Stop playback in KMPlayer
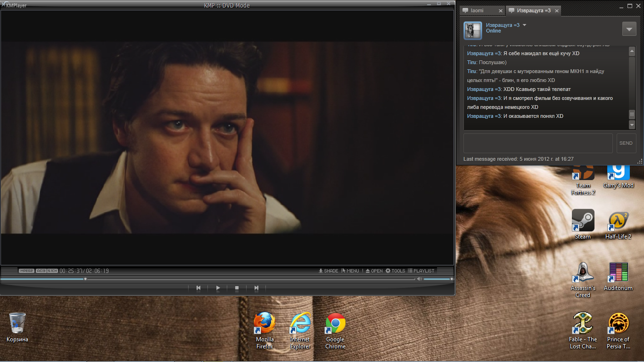 click(x=237, y=288)
